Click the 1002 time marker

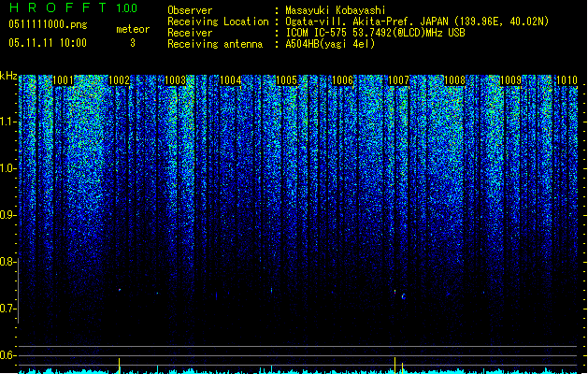click(120, 80)
